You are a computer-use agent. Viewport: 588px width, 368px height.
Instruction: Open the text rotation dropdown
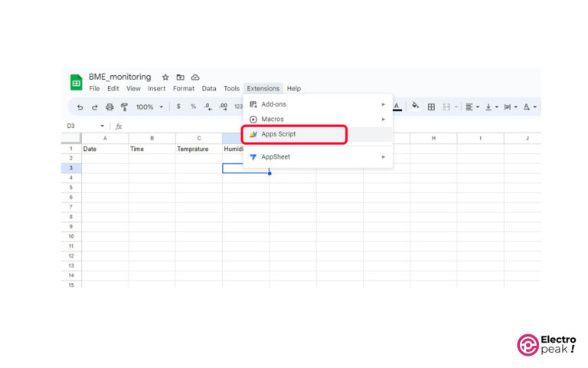pos(530,107)
